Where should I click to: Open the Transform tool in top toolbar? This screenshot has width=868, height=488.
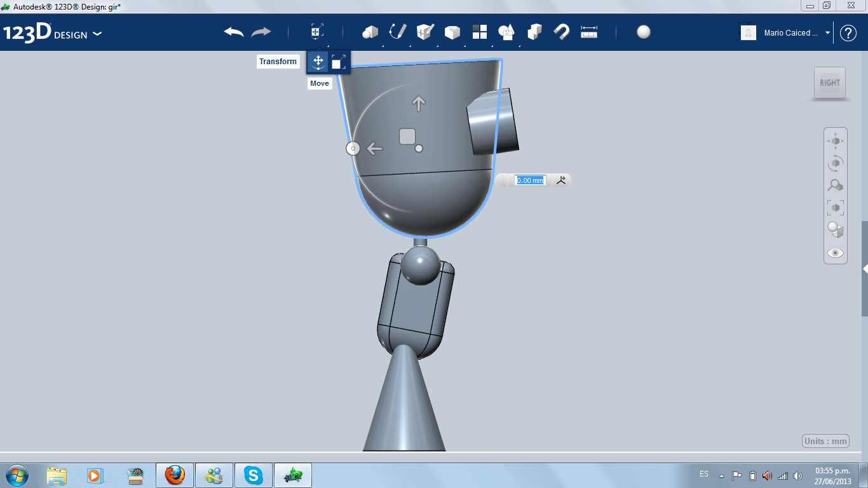click(x=317, y=32)
